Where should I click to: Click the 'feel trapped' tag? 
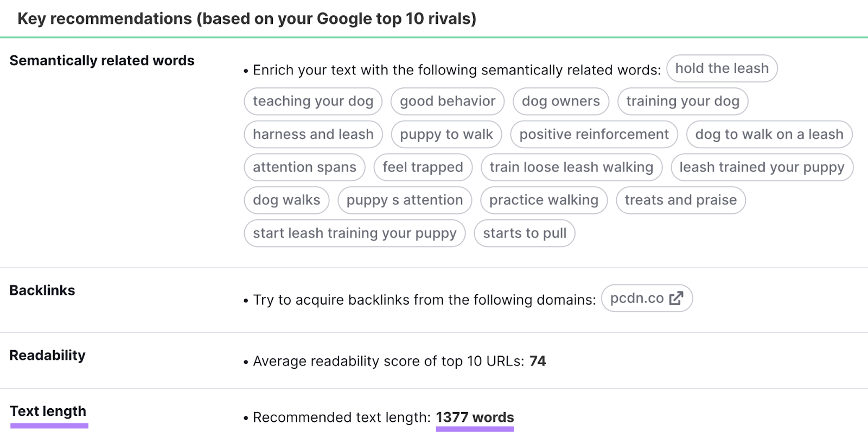point(423,167)
